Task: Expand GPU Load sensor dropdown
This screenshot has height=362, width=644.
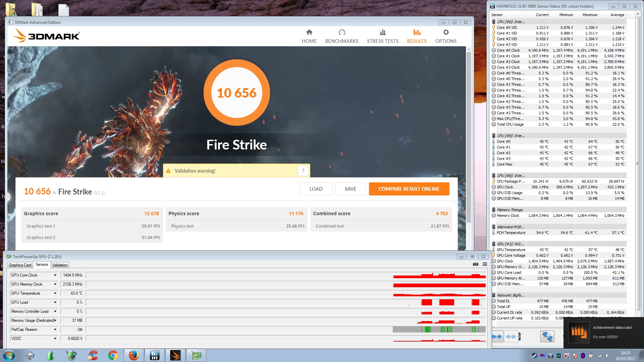Action: (x=55, y=302)
